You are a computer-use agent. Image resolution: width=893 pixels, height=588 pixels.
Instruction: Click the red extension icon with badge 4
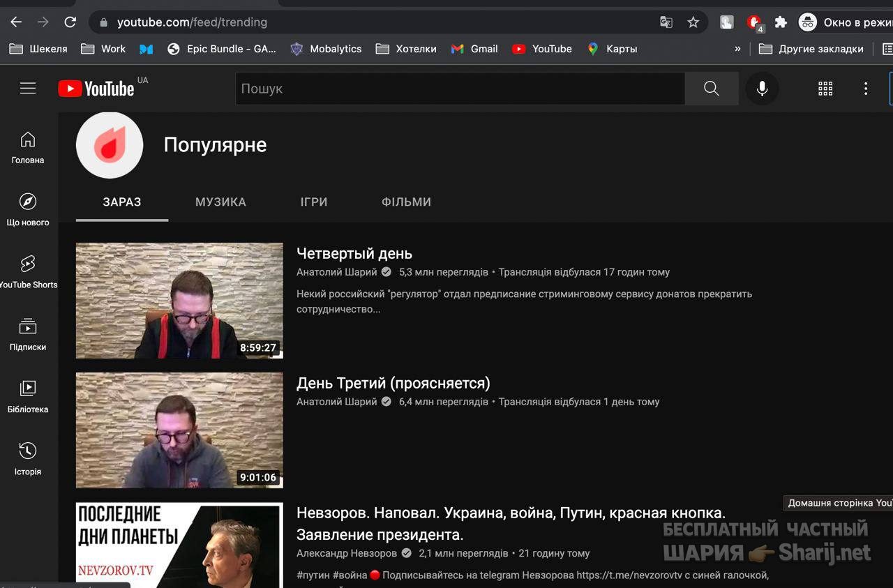754,23
